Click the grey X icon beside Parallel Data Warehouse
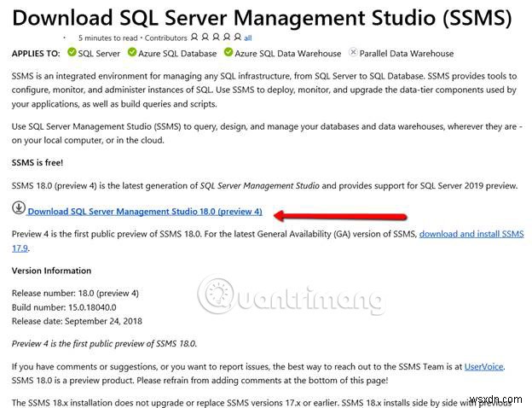532x408 pixels. tap(353, 52)
